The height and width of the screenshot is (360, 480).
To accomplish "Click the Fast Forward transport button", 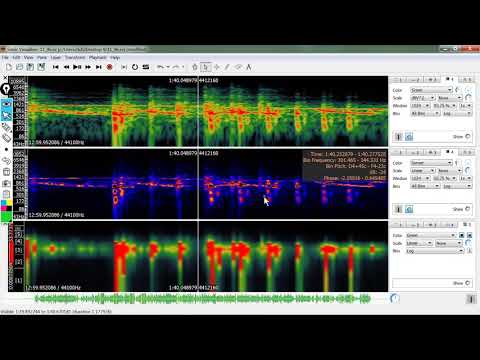I will click(x=88, y=67).
